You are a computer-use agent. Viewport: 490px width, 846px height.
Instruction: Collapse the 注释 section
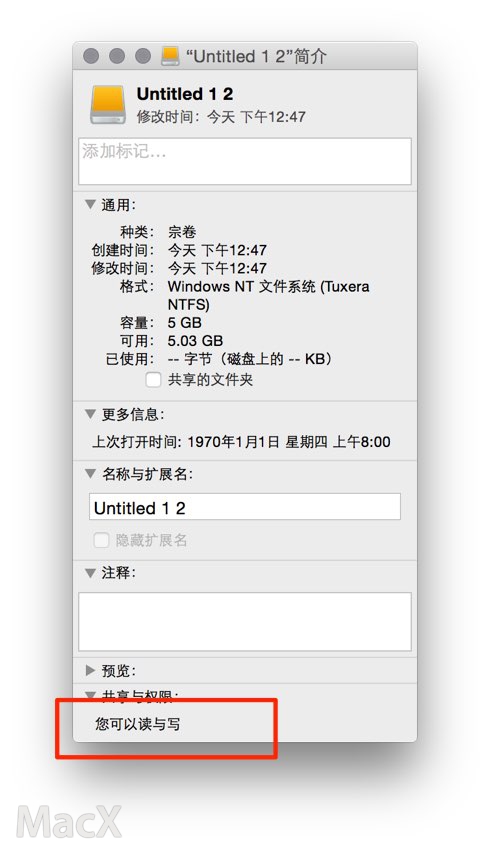(x=90, y=573)
